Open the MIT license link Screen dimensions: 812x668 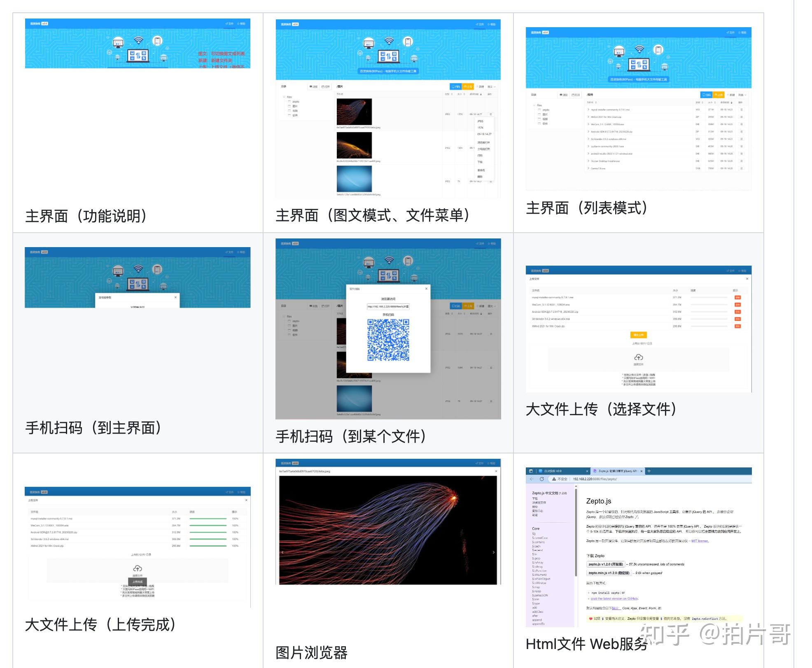[700, 541]
